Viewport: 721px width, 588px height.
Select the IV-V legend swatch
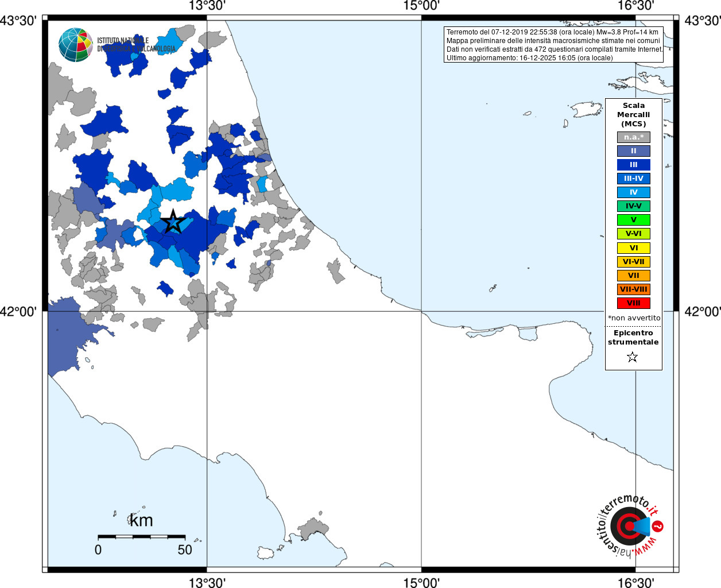point(634,206)
